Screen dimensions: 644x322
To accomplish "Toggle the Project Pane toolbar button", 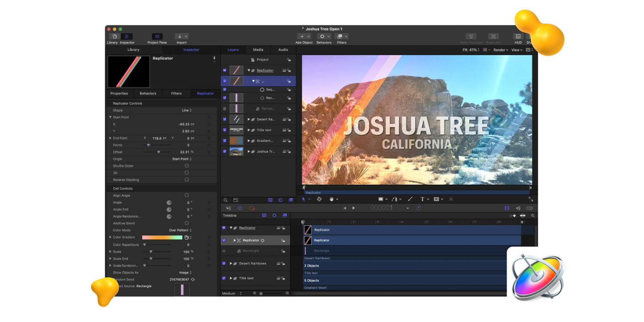I will 157,36.
